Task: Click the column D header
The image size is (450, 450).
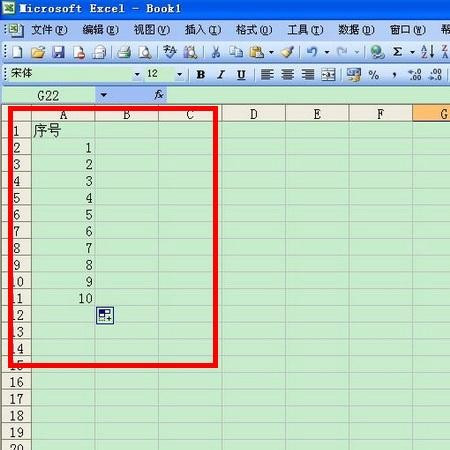Action: [x=254, y=114]
